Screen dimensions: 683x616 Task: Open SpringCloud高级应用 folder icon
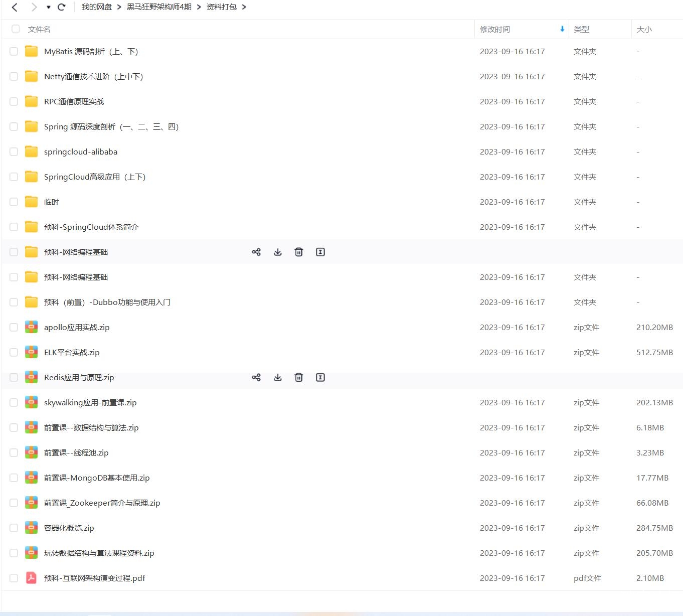coord(32,177)
